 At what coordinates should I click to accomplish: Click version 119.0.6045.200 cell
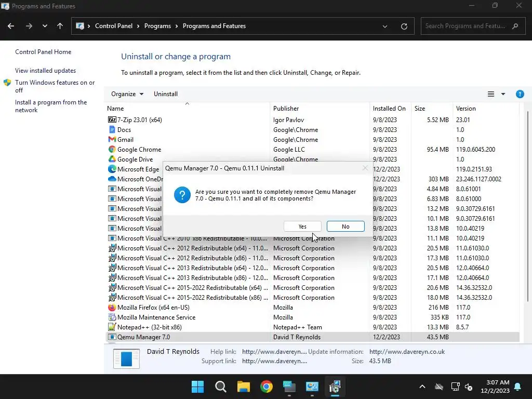(x=475, y=149)
